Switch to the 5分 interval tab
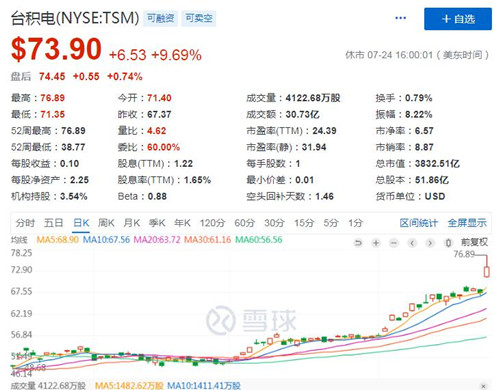 [331, 223]
